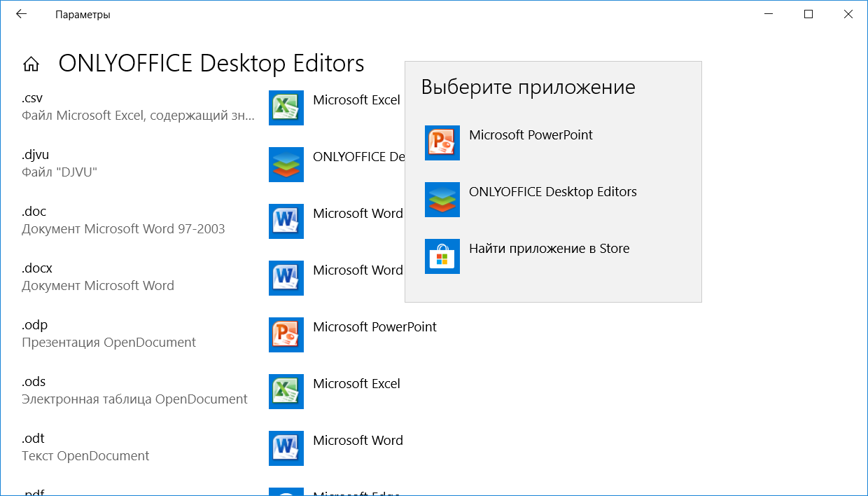Image resolution: width=868 pixels, height=496 pixels.
Task: Click 'Файл "DJVU"' description
Action: 59,172
